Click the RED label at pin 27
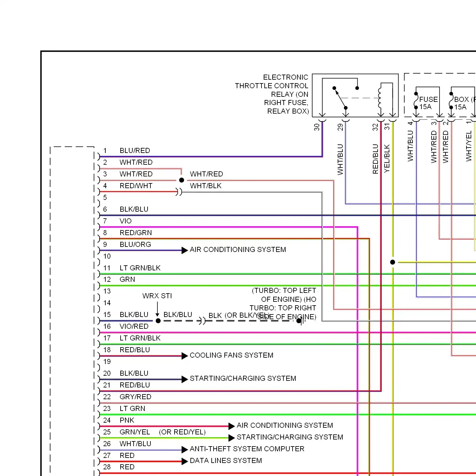The height and width of the screenshot is (476, 476). 127,455
